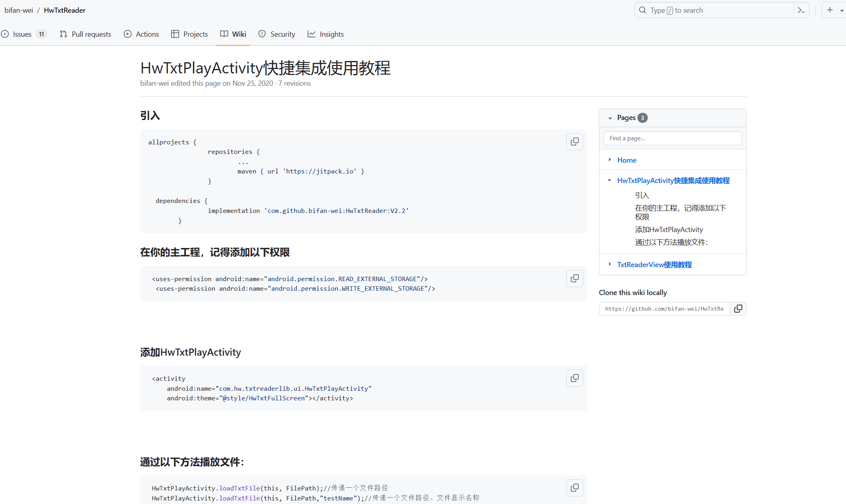Open HwTxtPlayActivity快捷集成使用教程 sidebar link
846x504 pixels.
[x=673, y=181]
